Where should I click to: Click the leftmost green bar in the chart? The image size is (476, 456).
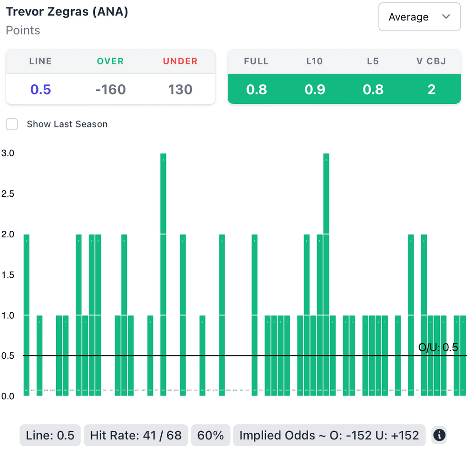tap(26, 315)
